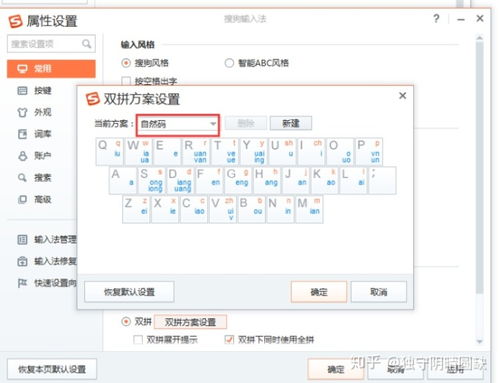Click 恢复本页默认设置 button
Screen dimensions: 499x383
[x=52, y=369]
